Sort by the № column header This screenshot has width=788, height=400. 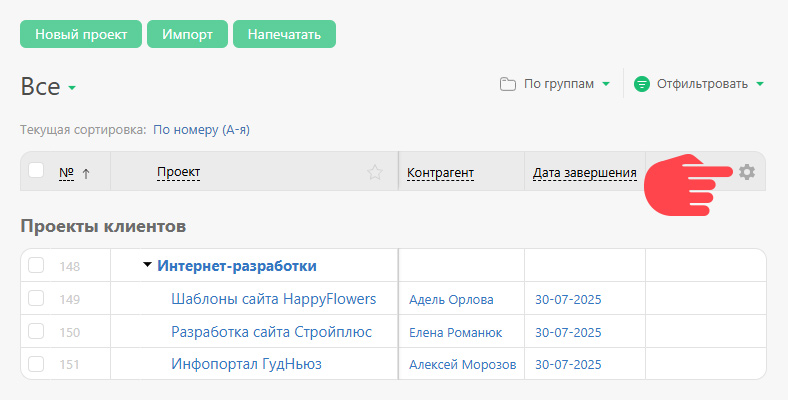tap(66, 173)
